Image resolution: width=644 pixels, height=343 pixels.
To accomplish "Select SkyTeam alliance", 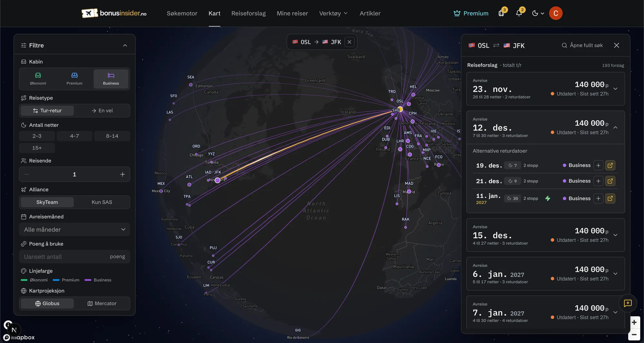I will (x=47, y=202).
